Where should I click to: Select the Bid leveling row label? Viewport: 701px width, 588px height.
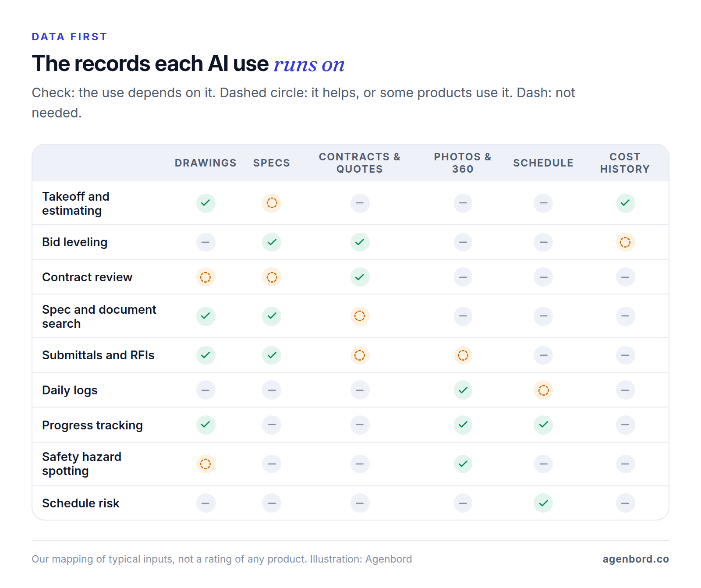[74, 242]
